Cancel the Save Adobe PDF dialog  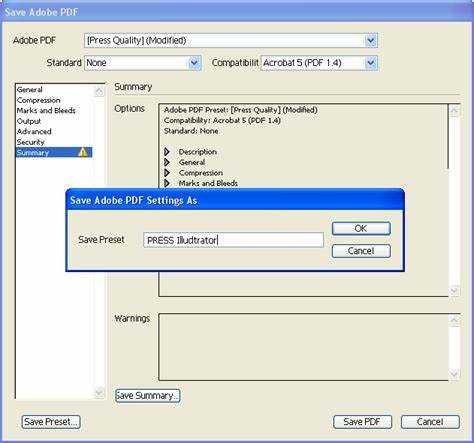click(x=430, y=422)
